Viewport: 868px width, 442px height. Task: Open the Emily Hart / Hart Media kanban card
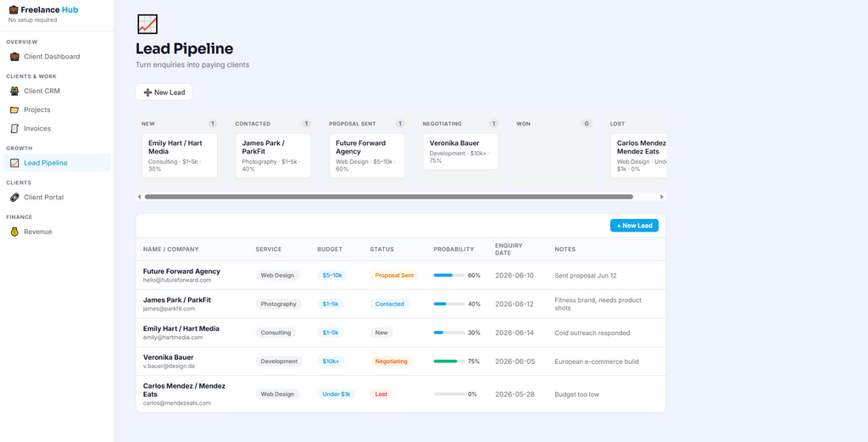180,155
